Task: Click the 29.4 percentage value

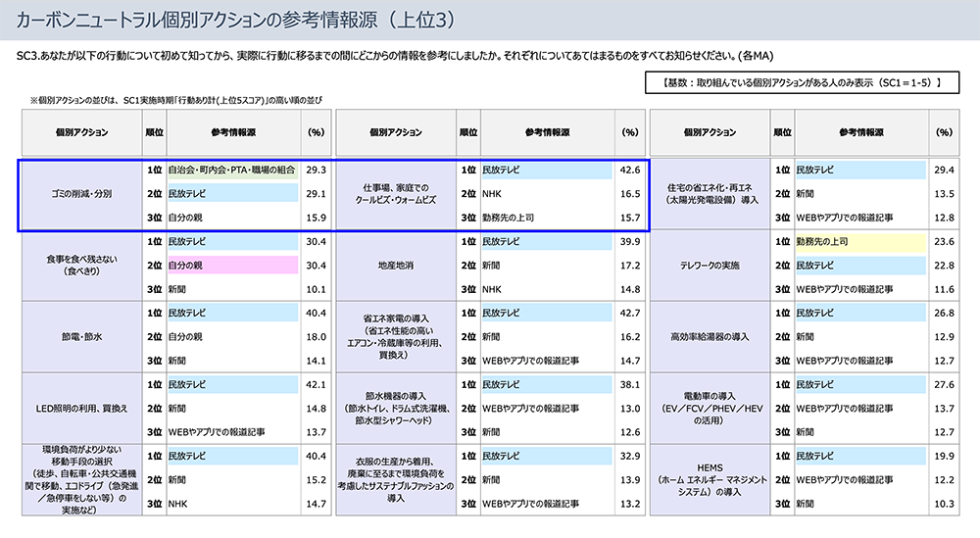Action: (945, 170)
